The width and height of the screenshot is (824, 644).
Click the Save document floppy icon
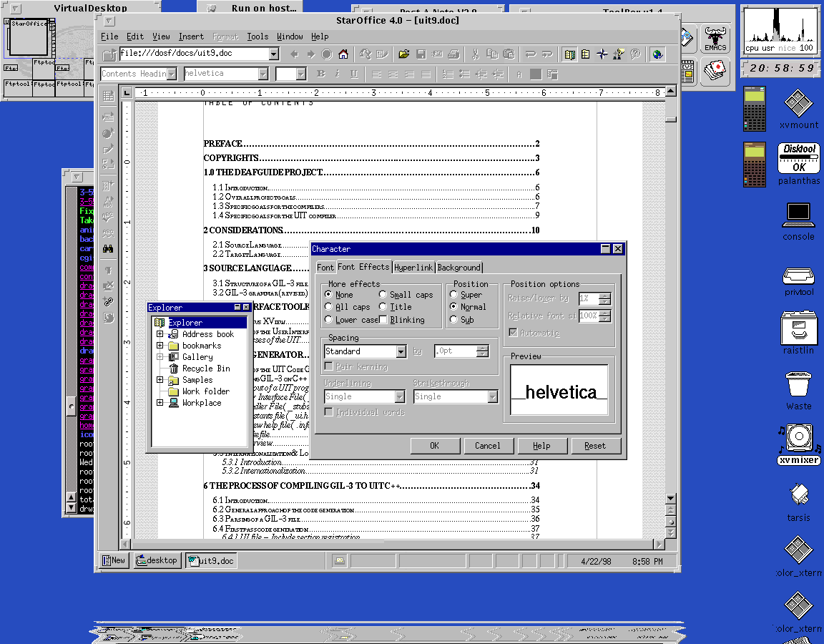click(421, 54)
